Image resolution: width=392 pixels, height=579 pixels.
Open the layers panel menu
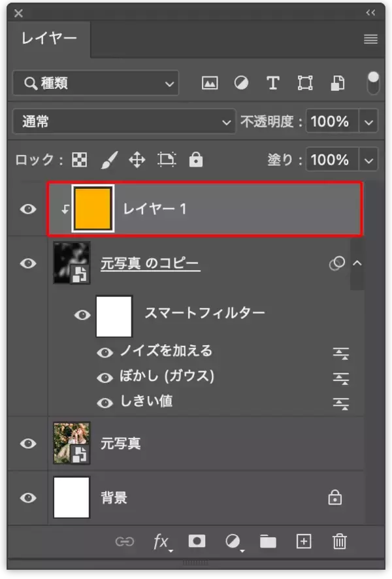point(370,39)
